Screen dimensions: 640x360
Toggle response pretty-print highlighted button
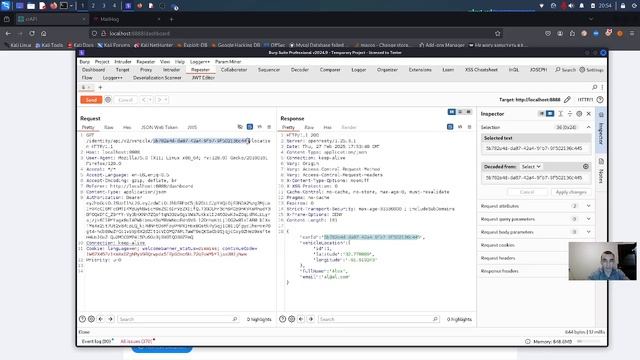[450, 127]
